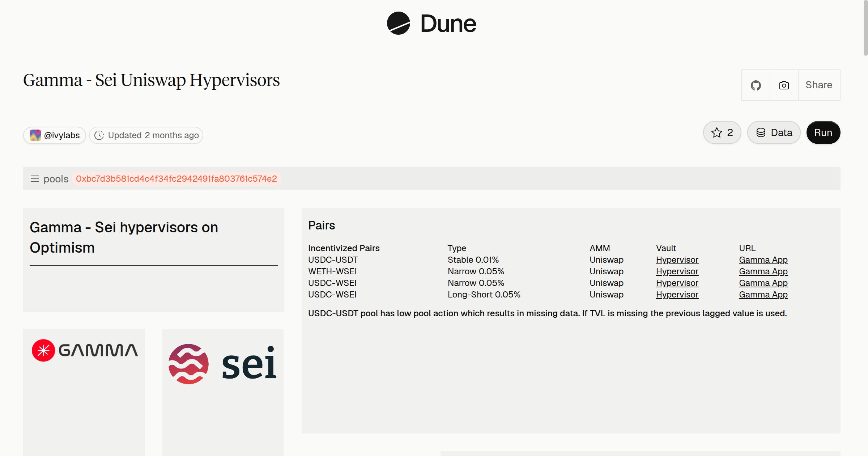Select the 'USDC-USDT' pair text
The width and height of the screenshot is (868, 456).
coord(333,260)
